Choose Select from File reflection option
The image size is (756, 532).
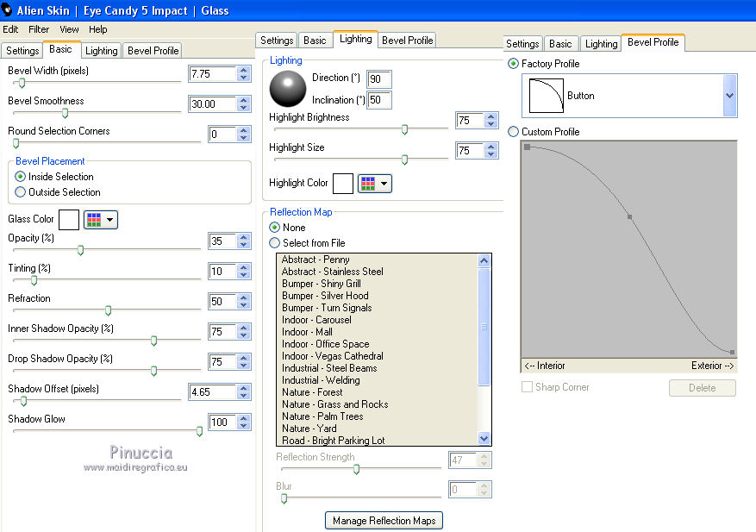tap(275, 243)
